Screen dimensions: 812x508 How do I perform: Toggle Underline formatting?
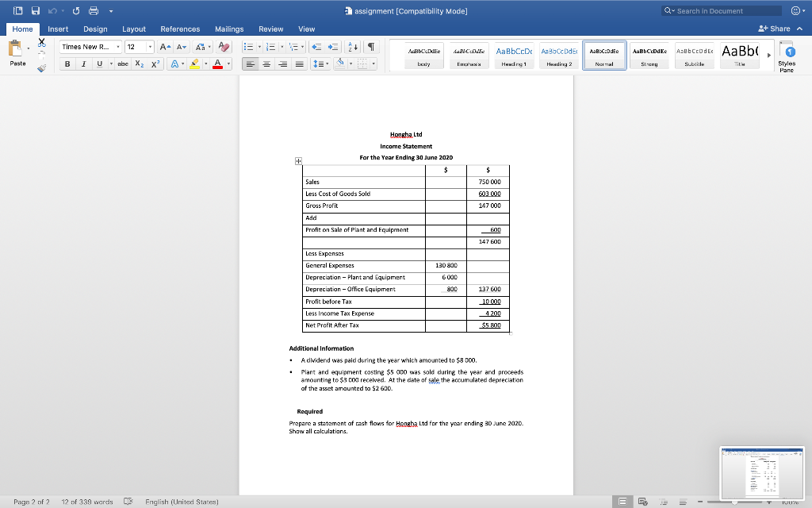point(99,63)
